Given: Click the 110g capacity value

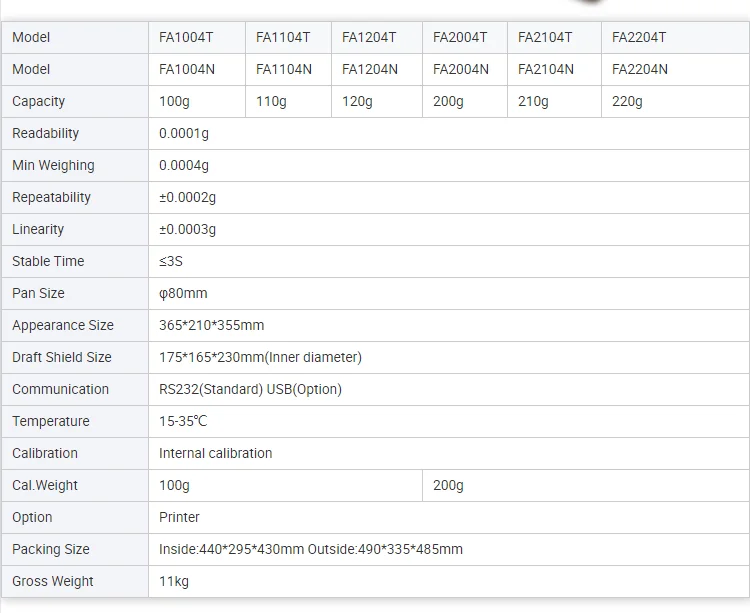Looking at the screenshot, I should click(x=271, y=101).
